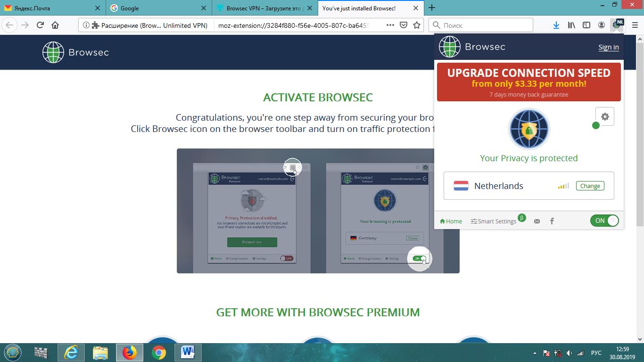
Task: Launch Google Chrome from taskbar
Action: (159, 353)
